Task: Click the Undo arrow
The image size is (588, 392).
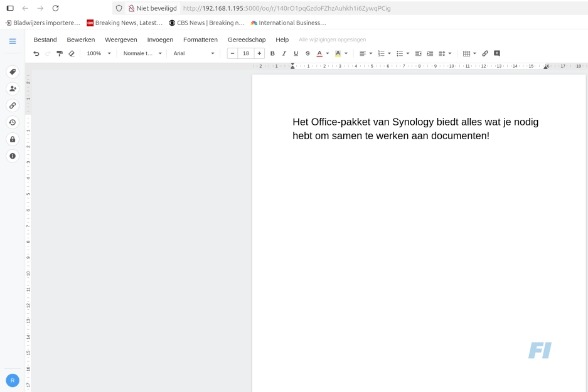Action: 36,53
